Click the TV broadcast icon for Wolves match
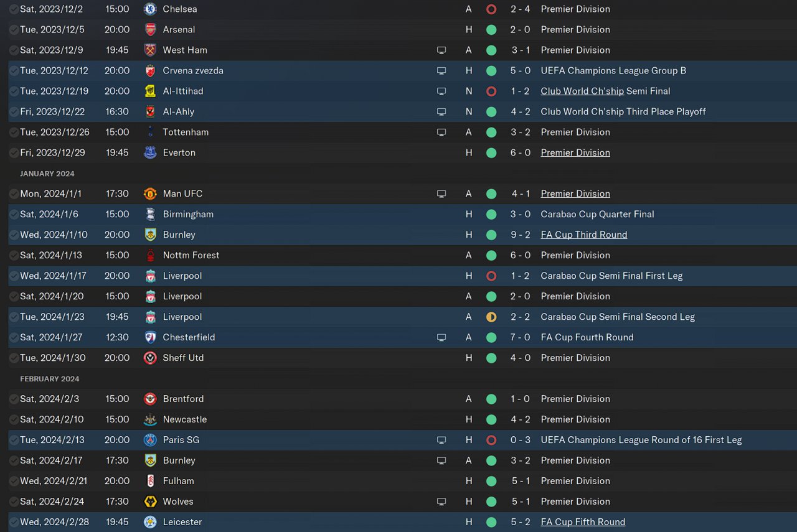 click(441, 502)
